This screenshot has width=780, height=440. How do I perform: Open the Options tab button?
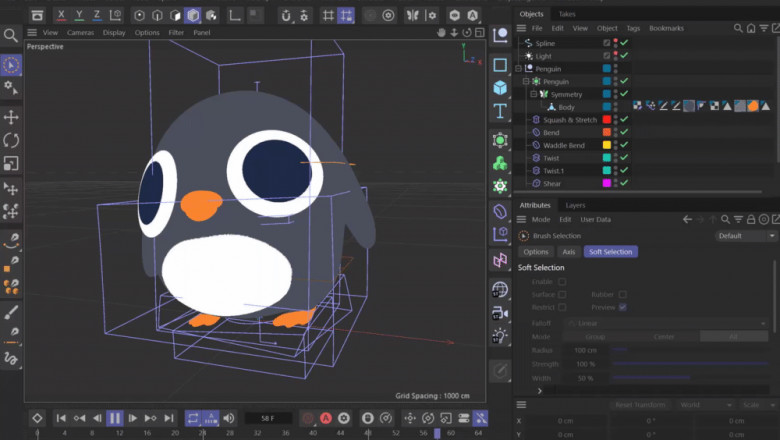[536, 252]
